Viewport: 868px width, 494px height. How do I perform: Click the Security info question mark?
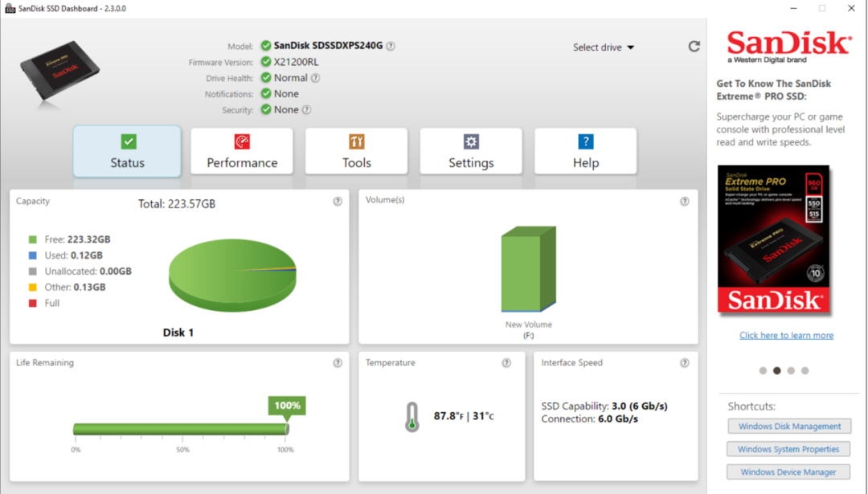(x=307, y=109)
